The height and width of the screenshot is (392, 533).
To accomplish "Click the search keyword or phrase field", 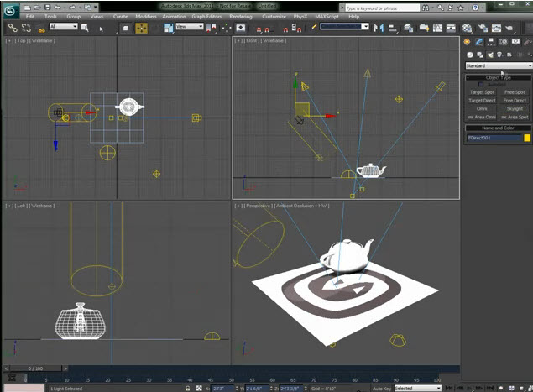I will (383, 8).
